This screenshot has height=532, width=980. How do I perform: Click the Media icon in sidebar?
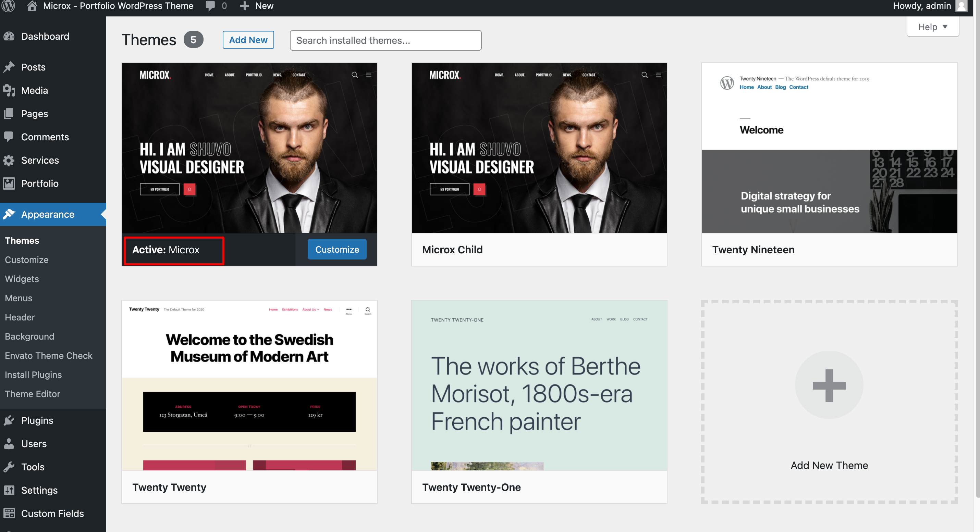(9, 90)
